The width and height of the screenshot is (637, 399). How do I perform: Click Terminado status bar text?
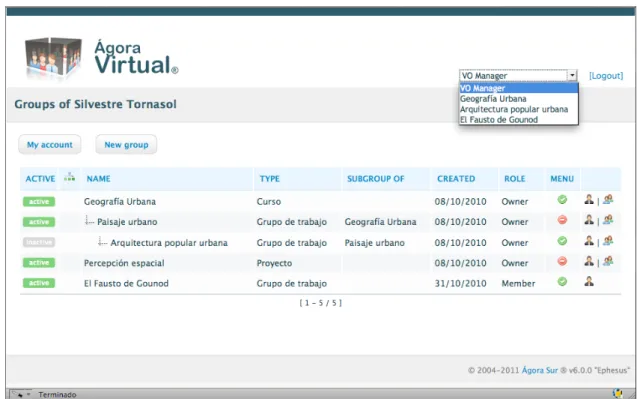pyautogui.click(x=57, y=395)
